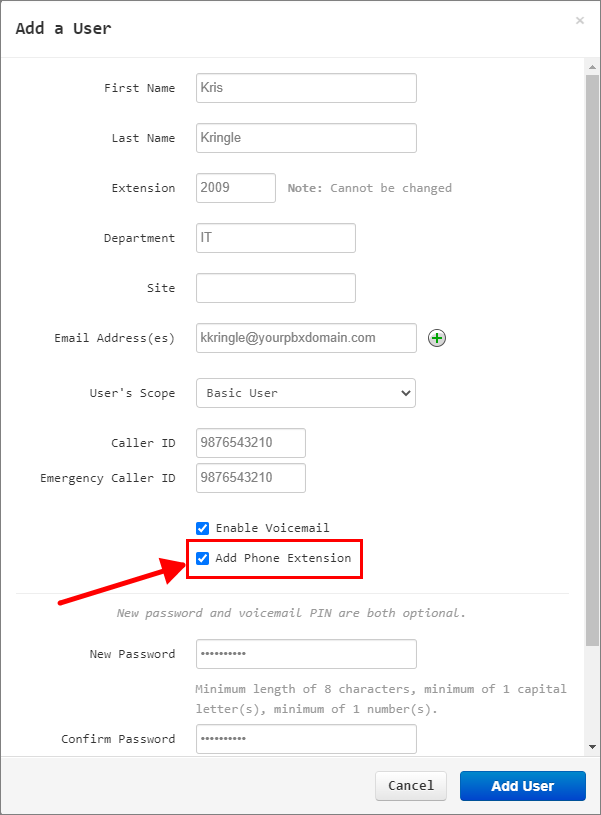Select the Emergency Caller ID field

coord(251,478)
